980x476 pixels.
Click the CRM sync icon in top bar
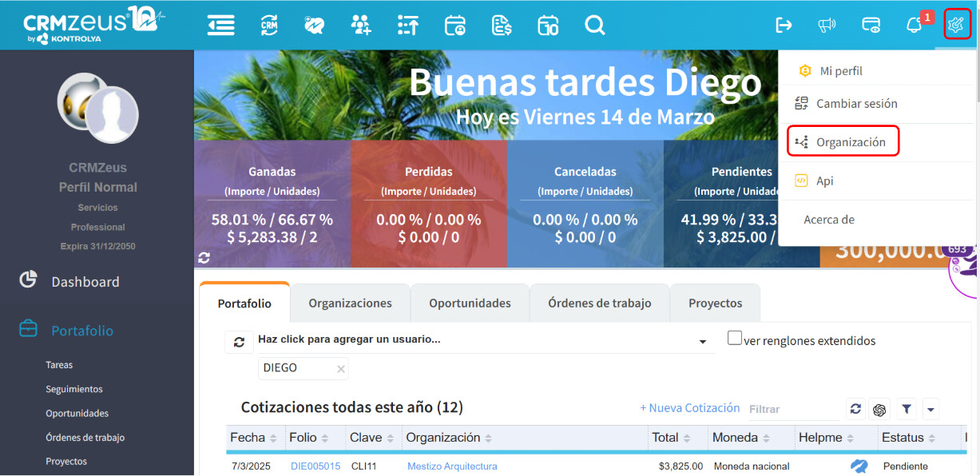269,26
